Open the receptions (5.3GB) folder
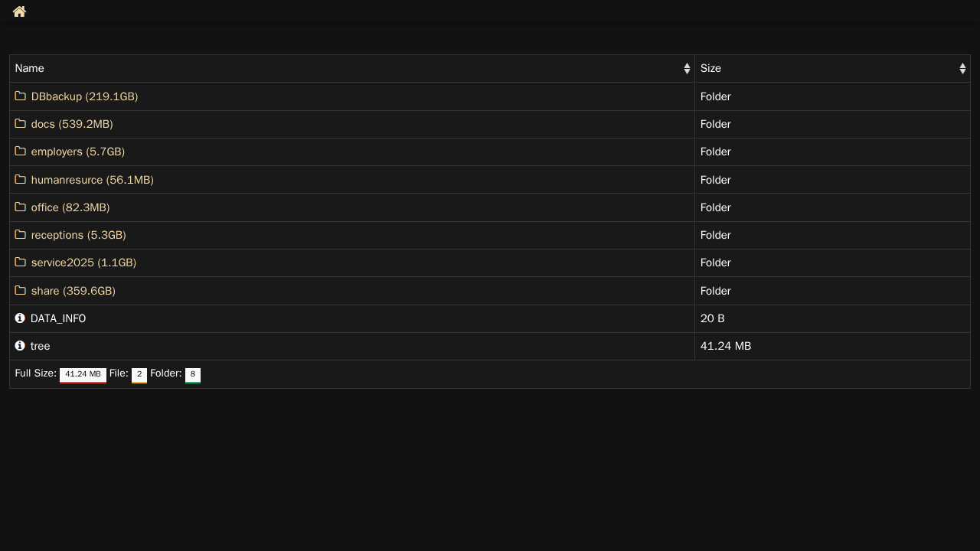 tap(78, 235)
